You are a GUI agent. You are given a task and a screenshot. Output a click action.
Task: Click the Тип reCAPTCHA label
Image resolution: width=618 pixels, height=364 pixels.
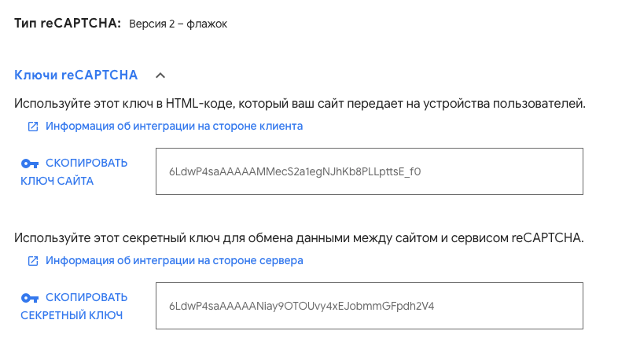[x=68, y=24]
